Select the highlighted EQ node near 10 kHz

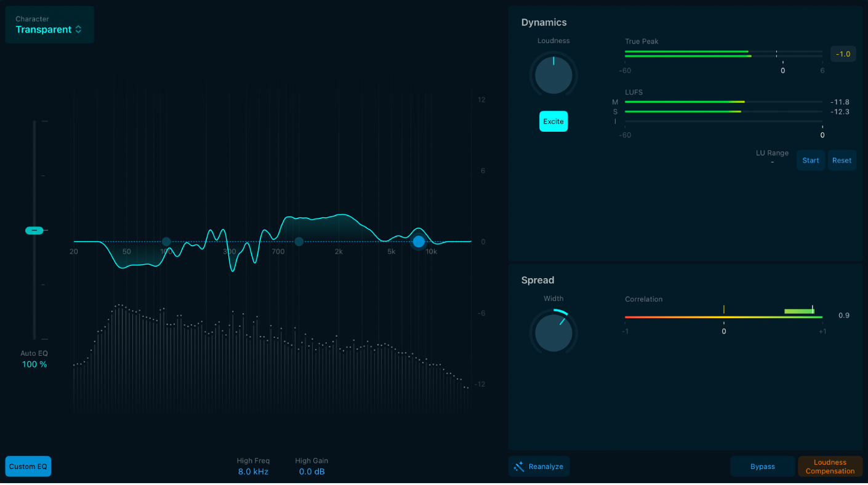(x=419, y=241)
